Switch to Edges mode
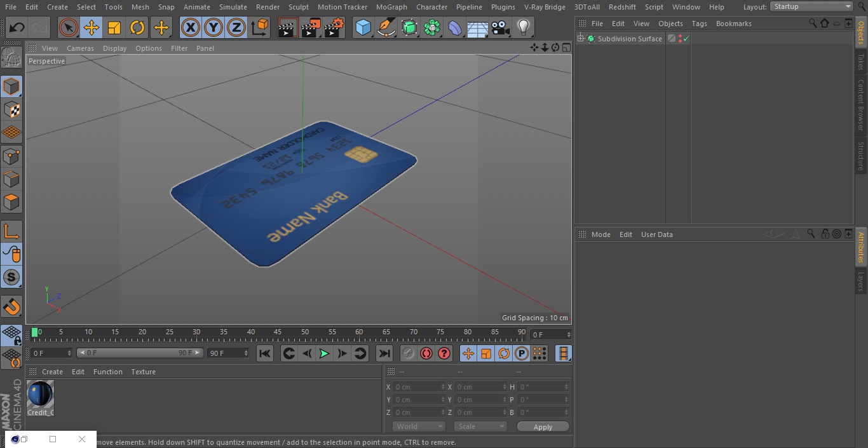Viewport: 868px width, 448px height. click(11, 179)
